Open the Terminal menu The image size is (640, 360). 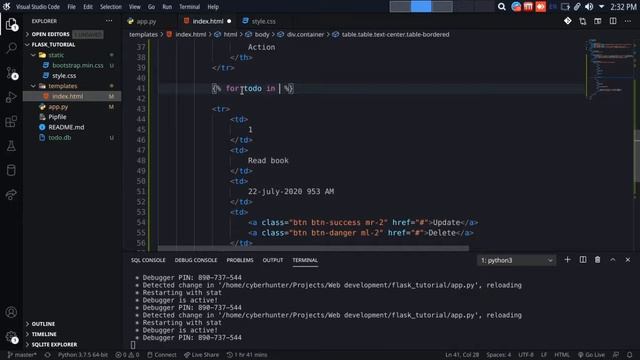click(189, 7)
